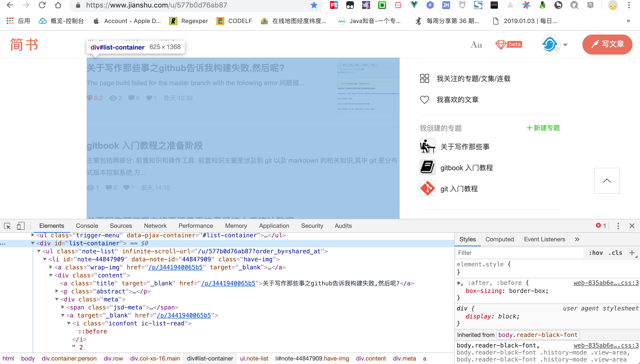This screenshot has width=640, height=364.
Task: Open the Computed styles tab
Action: pyautogui.click(x=499, y=239)
